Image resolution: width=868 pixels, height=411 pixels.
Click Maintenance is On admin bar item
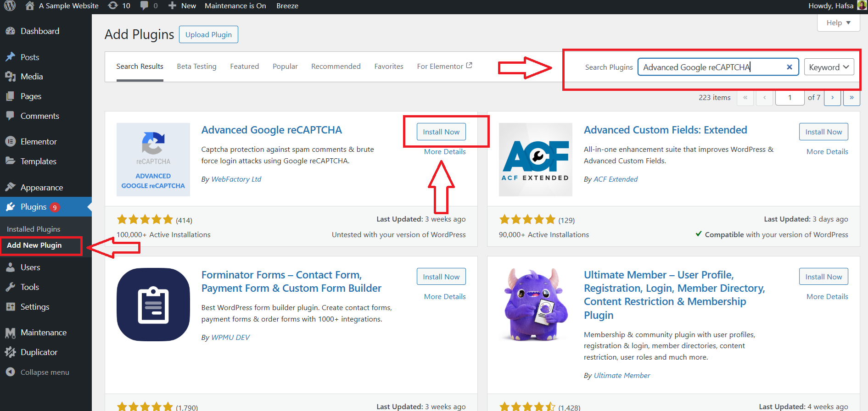coord(235,6)
